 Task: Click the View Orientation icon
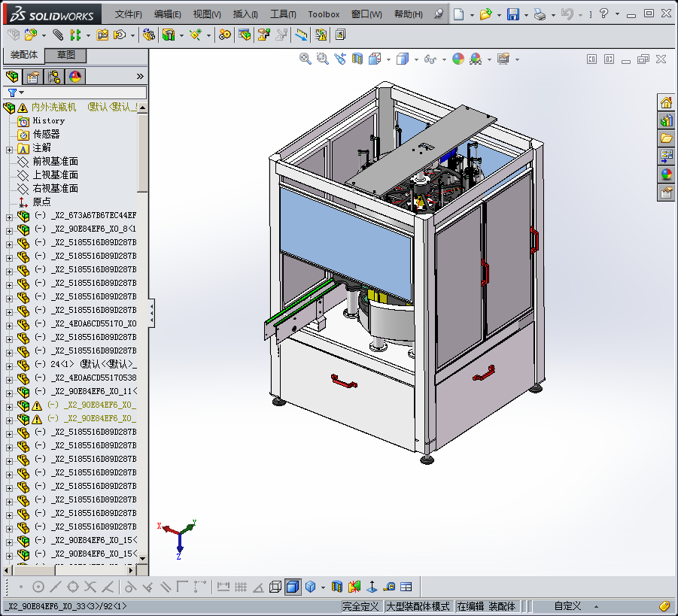click(375, 59)
